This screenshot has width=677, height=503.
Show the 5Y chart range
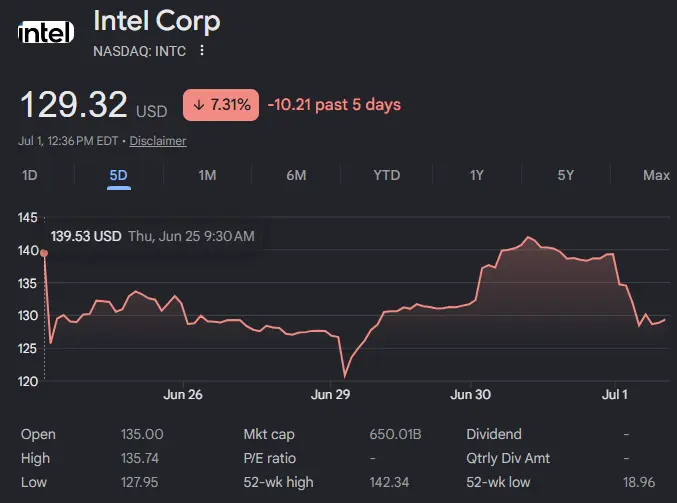[x=566, y=175]
